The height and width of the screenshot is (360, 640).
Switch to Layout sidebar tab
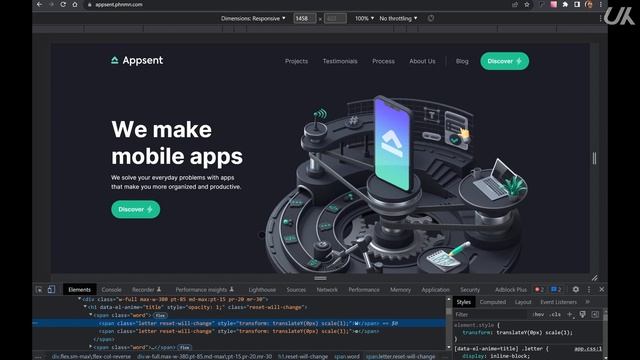click(523, 302)
